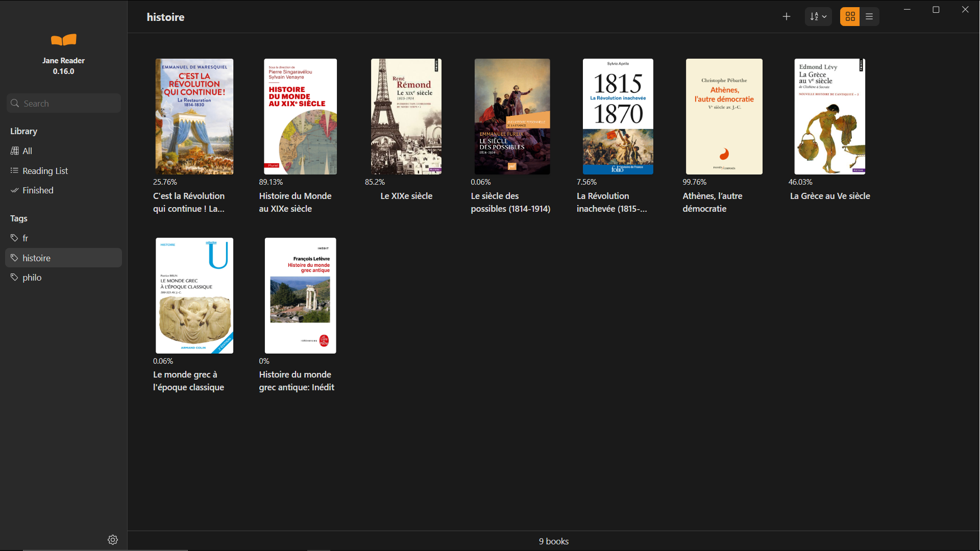Click the histoire tag

[36, 258]
